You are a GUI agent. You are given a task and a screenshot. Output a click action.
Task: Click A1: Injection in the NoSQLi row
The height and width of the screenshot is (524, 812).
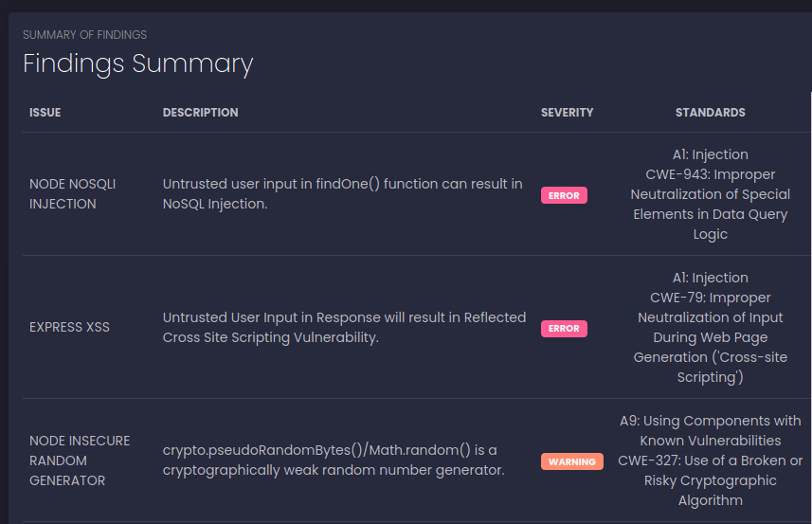point(710,154)
